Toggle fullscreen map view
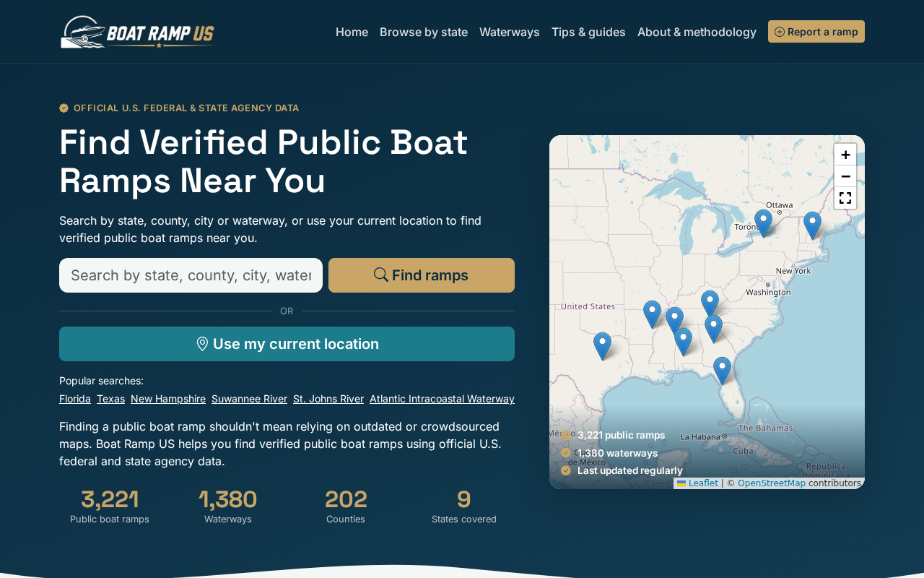 tap(845, 198)
